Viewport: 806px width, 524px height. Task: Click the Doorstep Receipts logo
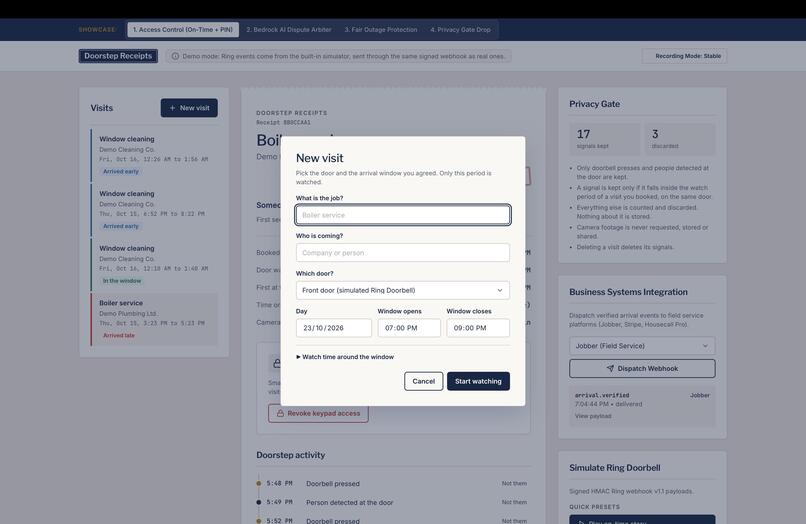tap(118, 56)
